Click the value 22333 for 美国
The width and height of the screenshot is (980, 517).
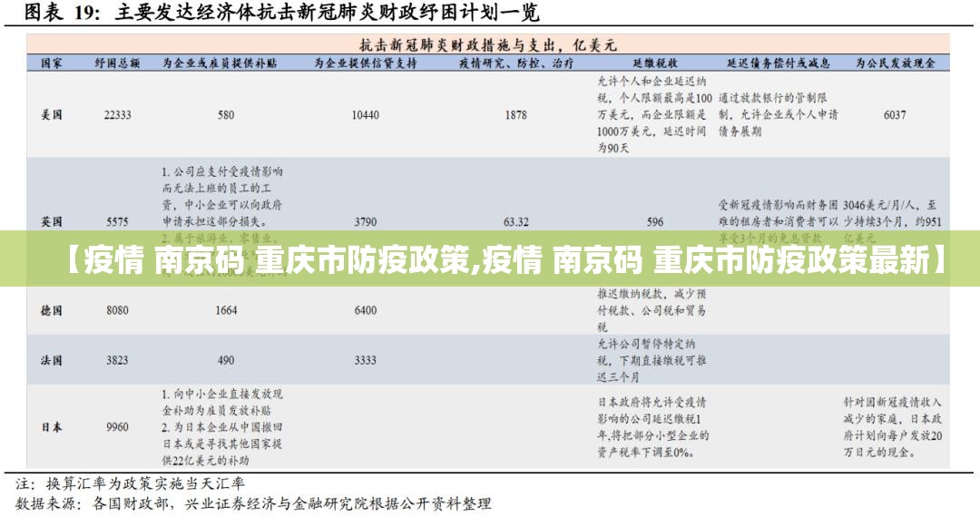pyautogui.click(x=117, y=115)
